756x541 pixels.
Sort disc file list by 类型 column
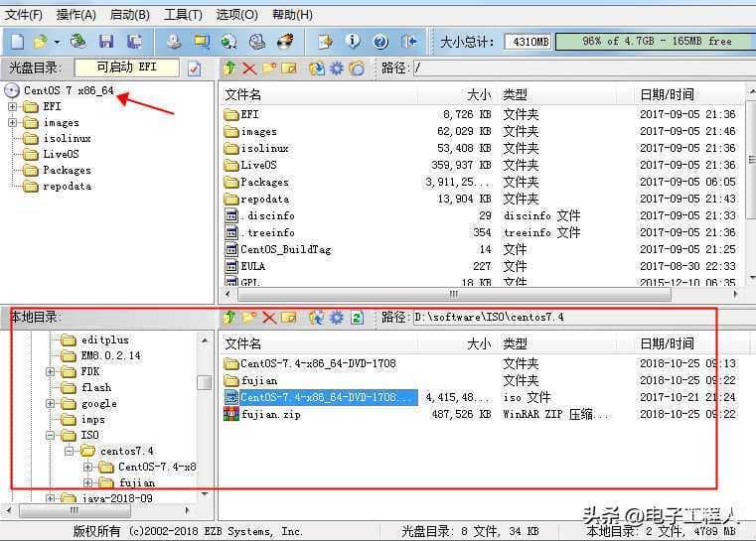(558, 95)
